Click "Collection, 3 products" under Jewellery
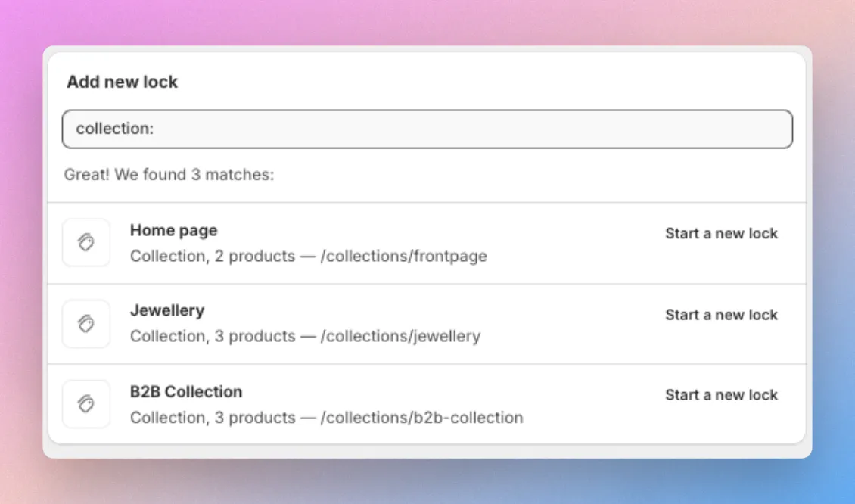Screen dimensions: 855x504 pyautogui.click(x=213, y=337)
